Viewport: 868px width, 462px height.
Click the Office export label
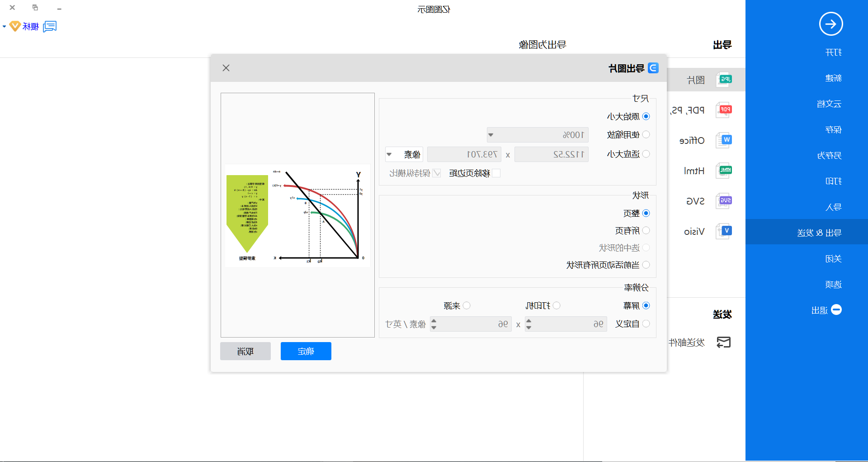(692, 141)
